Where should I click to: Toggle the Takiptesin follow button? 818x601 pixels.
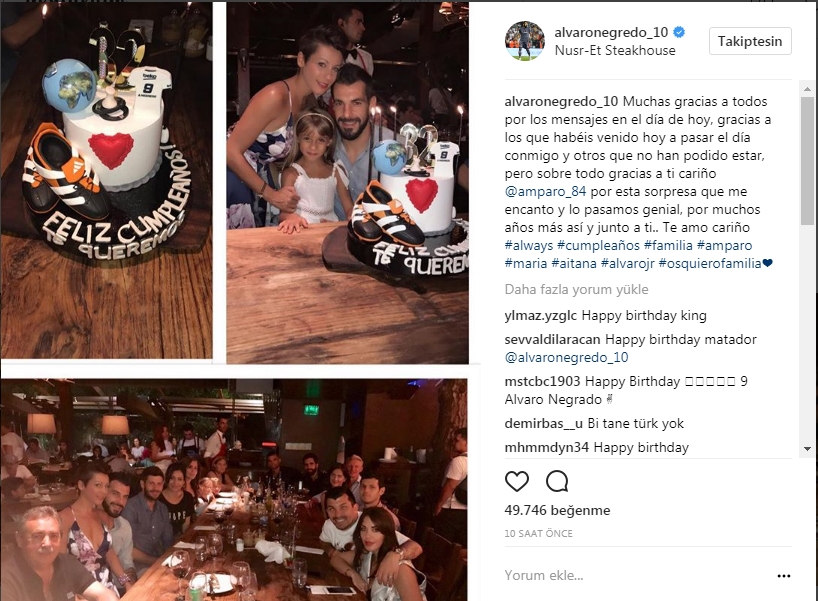pos(750,41)
